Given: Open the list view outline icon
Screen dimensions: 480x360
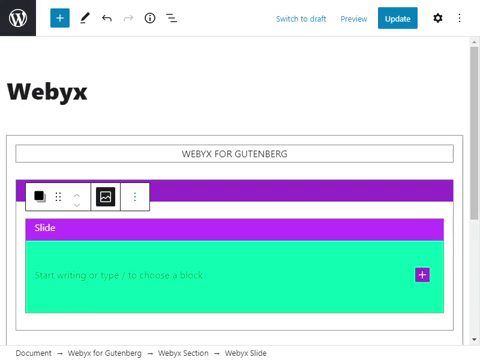Looking at the screenshot, I should coord(171,18).
